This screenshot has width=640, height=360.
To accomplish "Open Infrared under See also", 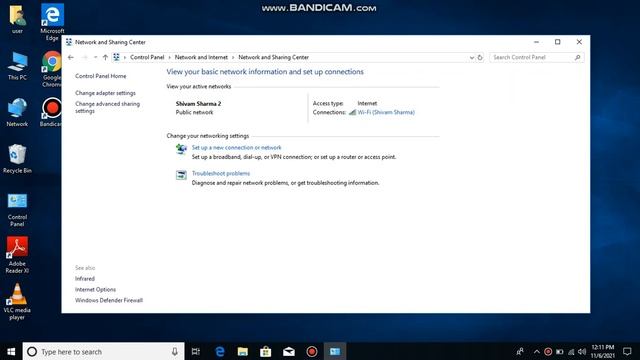I will pos(85,279).
